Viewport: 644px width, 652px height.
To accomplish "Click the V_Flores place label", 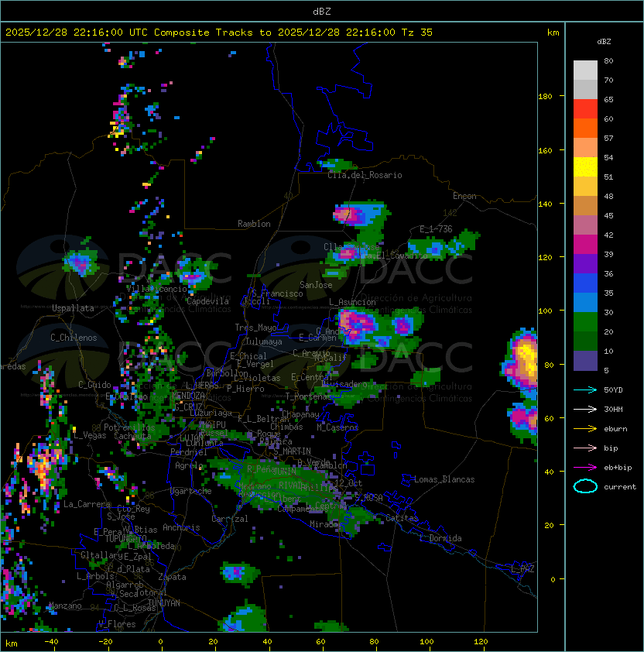I will coord(117,624).
